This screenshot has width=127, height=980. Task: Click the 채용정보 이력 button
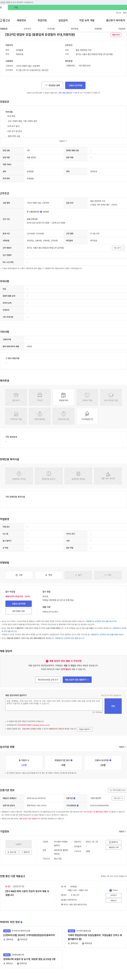point(113,847)
